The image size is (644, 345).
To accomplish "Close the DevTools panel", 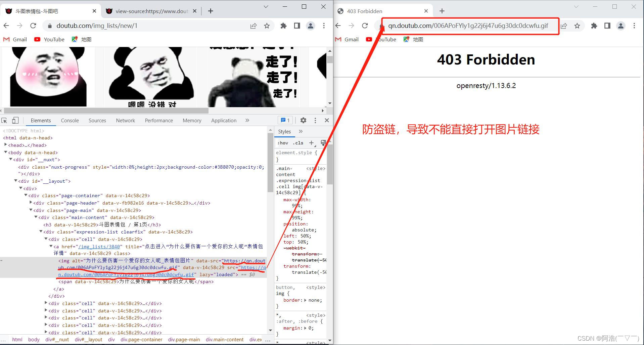I will pyautogui.click(x=327, y=120).
